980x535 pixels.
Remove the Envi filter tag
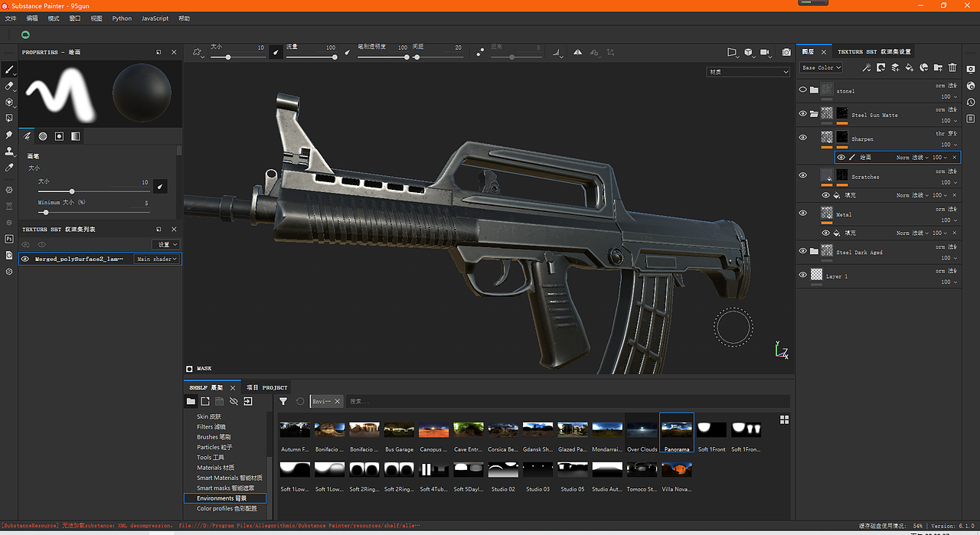[x=337, y=401]
